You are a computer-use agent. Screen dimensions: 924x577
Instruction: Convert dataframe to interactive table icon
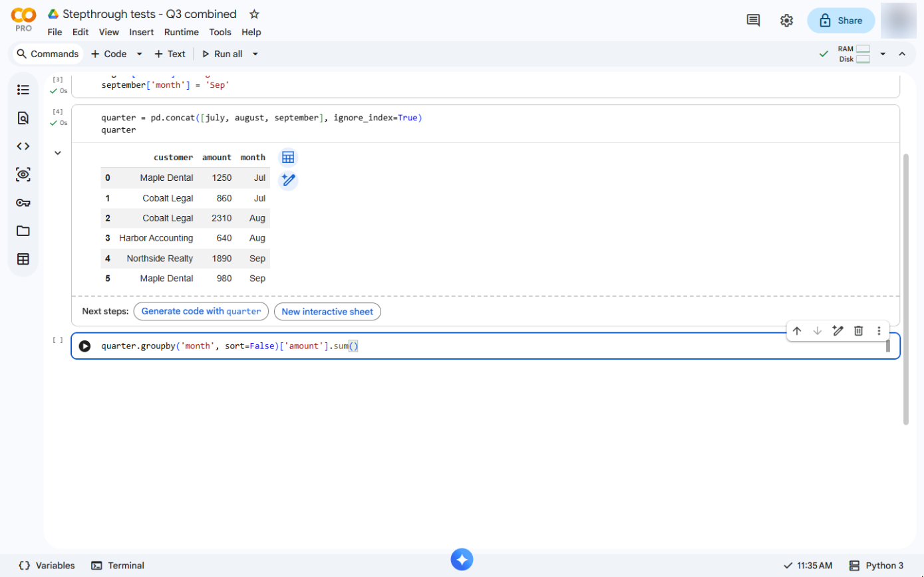[288, 158]
